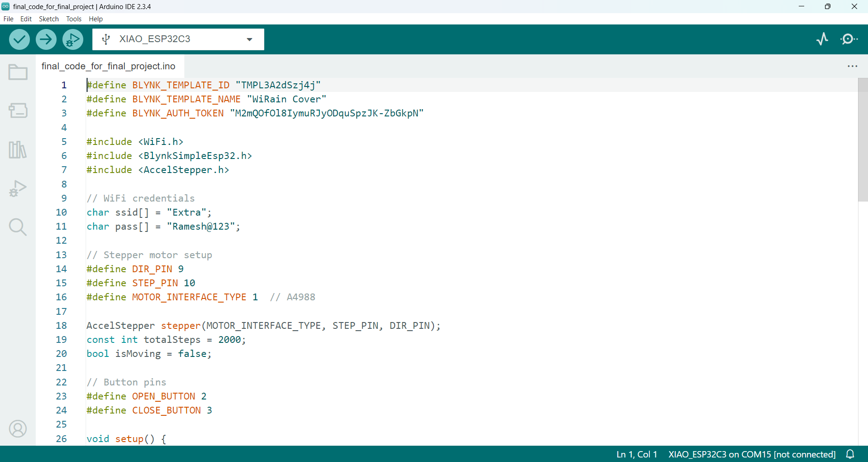This screenshot has width=868, height=462.
Task: Click the // A4988 comment
Action: click(293, 297)
